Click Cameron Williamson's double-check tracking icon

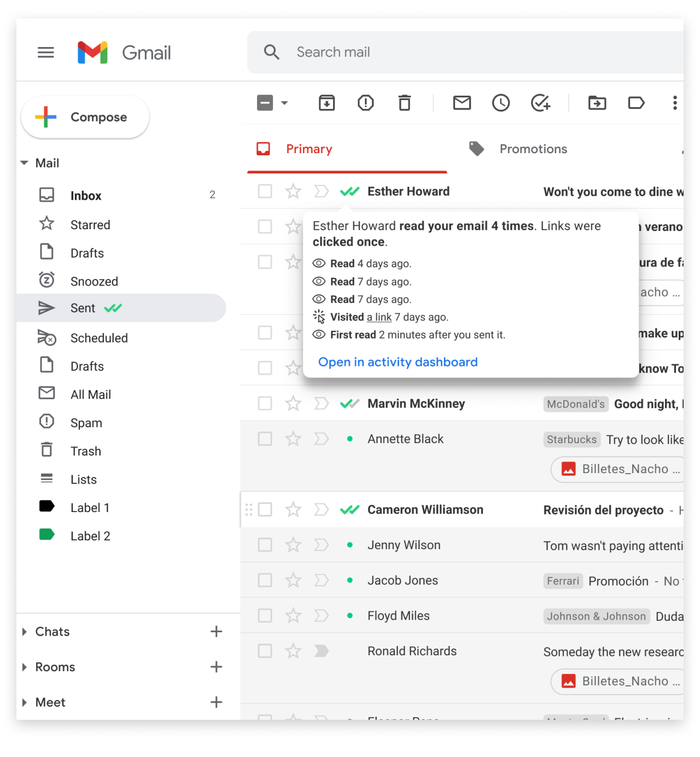click(x=349, y=510)
